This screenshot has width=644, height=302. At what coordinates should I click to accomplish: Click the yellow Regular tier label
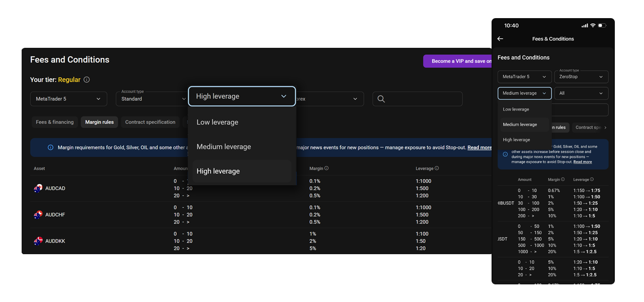pos(69,80)
